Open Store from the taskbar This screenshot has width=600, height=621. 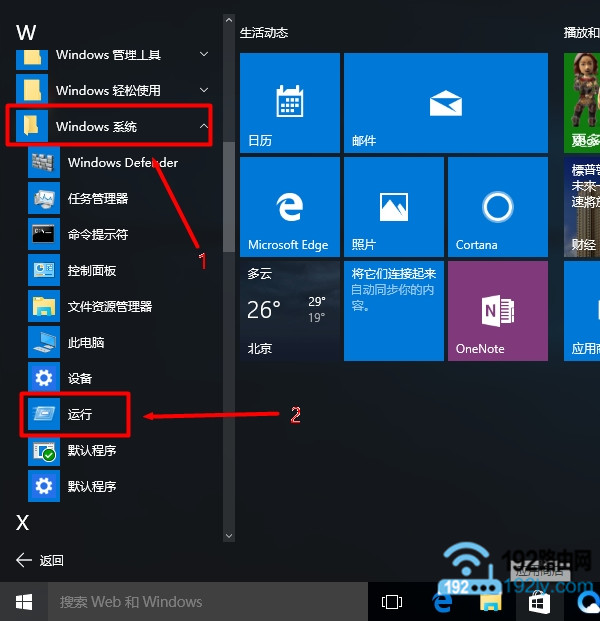point(539,603)
